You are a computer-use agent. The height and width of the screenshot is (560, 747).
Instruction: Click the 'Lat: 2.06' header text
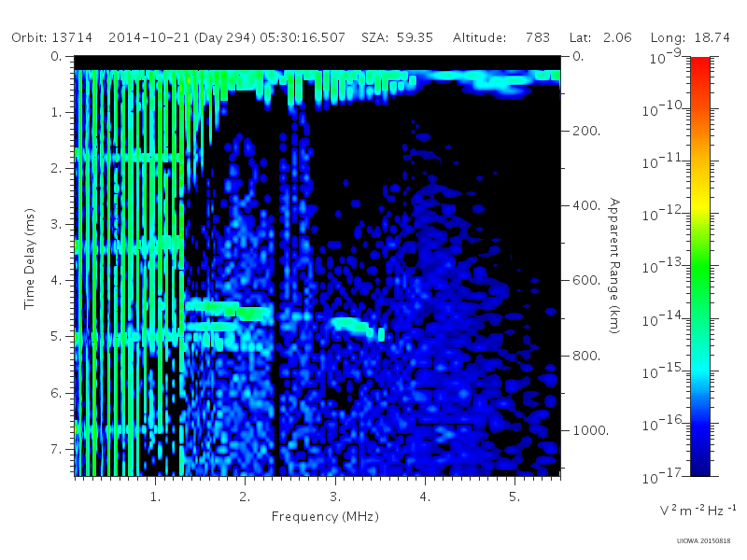[x=600, y=37]
